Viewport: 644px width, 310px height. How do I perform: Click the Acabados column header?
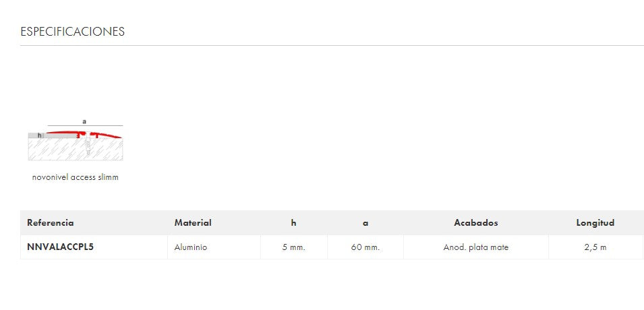(476, 222)
